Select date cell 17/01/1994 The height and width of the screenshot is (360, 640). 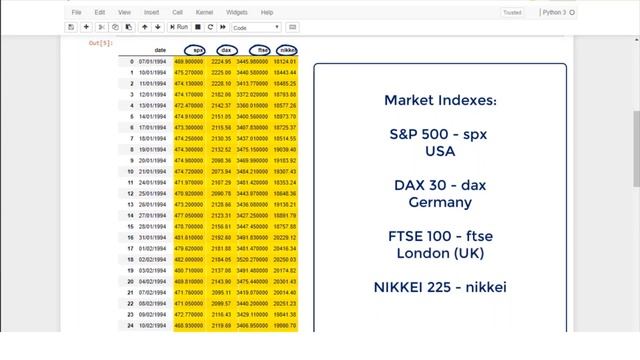[x=152, y=128]
